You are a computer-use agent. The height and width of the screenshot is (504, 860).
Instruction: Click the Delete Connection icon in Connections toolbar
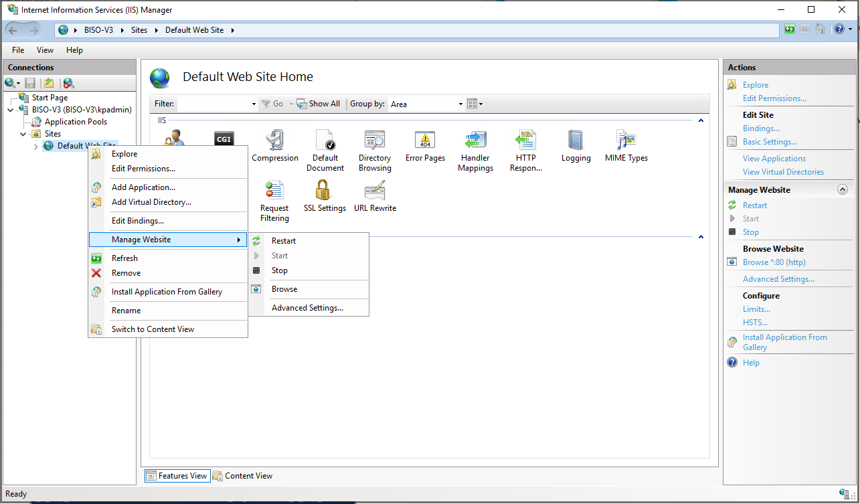click(68, 83)
